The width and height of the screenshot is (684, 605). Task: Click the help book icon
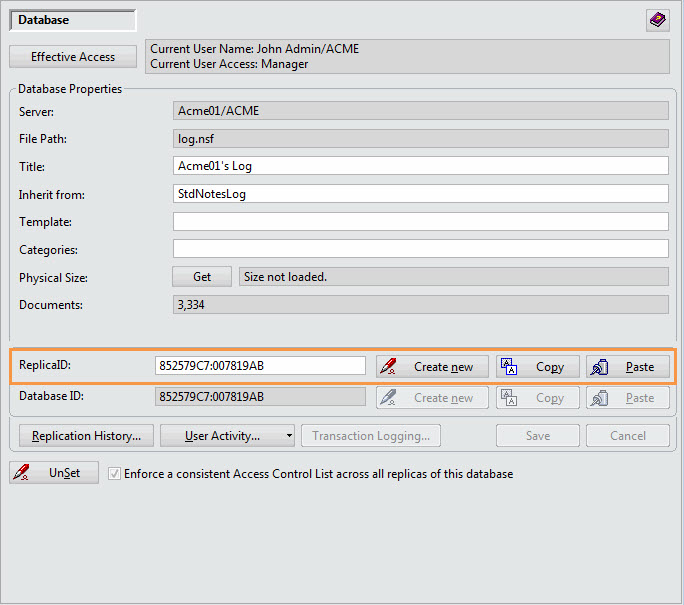tap(657, 20)
